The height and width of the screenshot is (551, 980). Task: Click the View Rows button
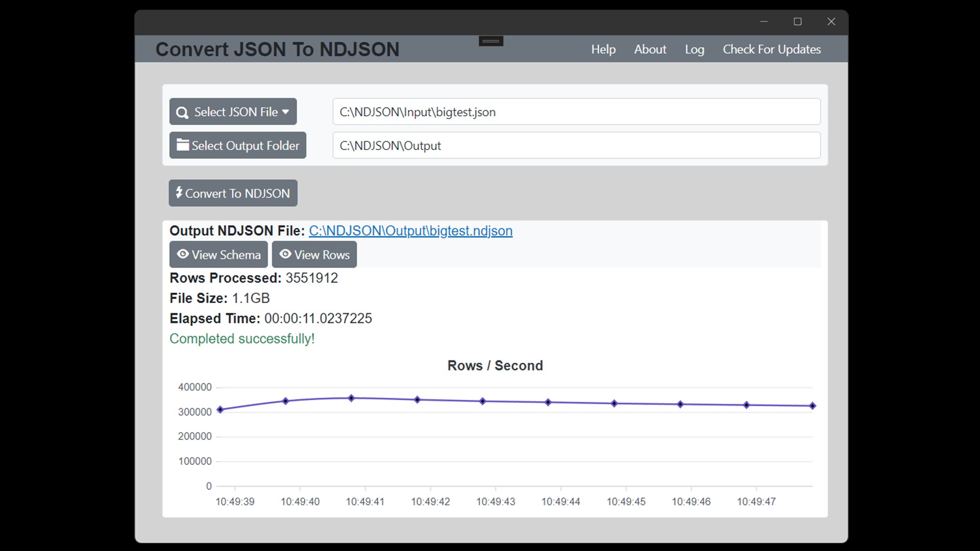point(314,255)
